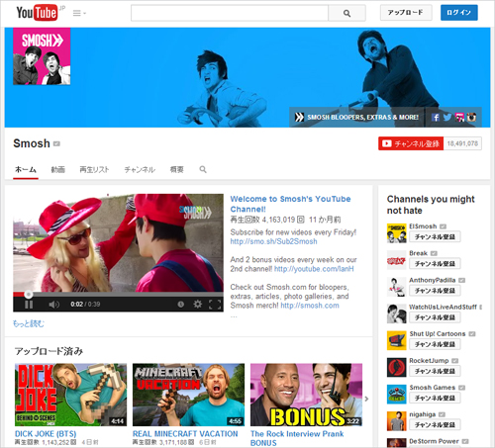Enter fullscreen on the video player
The height and width of the screenshot is (448, 495).
pyautogui.click(x=215, y=305)
